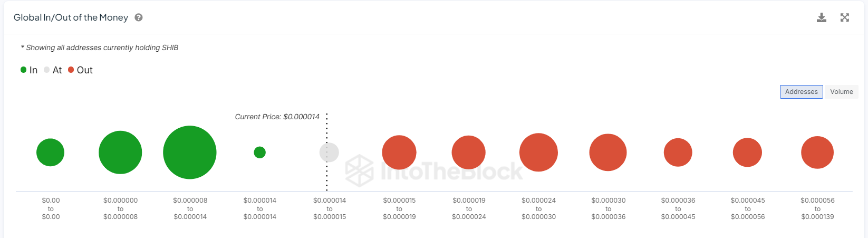This screenshot has height=238, width=868.
Task: Toggle the red Out legend item
Action: 80,70
